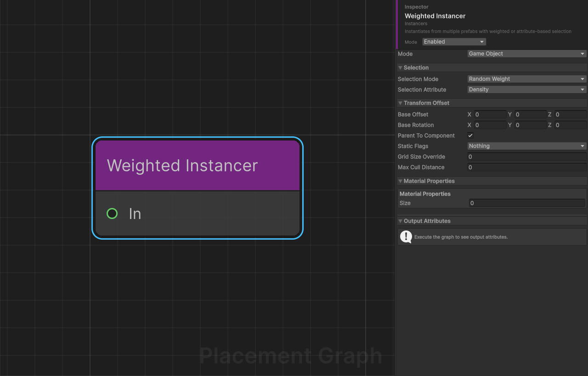This screenshot has height=376, width=588.
Task: Click the Material Properties Size field
Action: [x=527, y=203]
